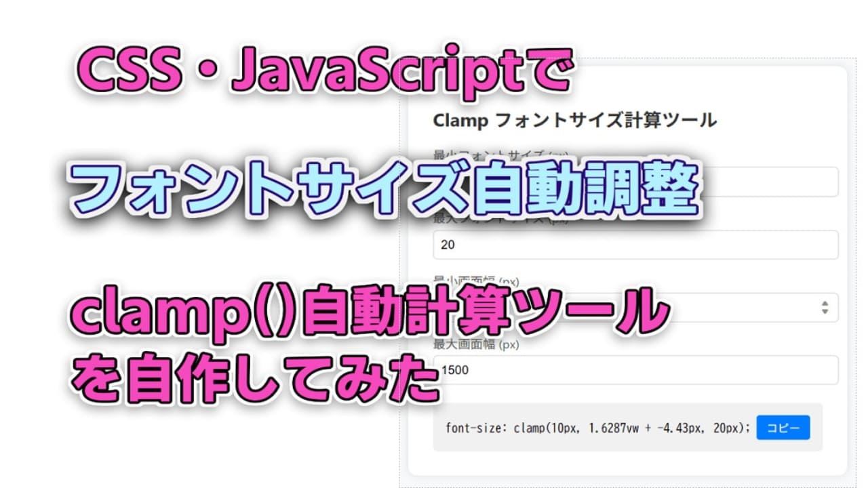This screenshot has height=488, width=868.
Task: Click the 最大画面幅 (px) label
Action: [x=476, y=344]
